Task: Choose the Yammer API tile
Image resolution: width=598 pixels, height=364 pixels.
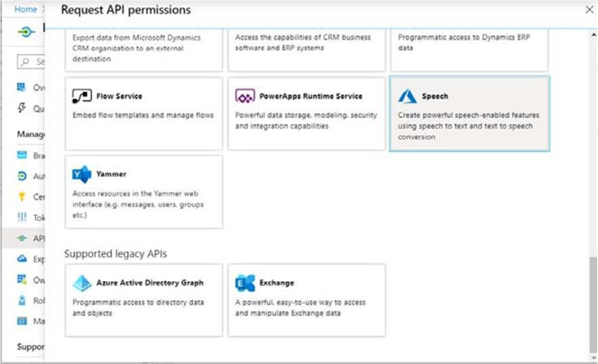Action: (143, 192)
